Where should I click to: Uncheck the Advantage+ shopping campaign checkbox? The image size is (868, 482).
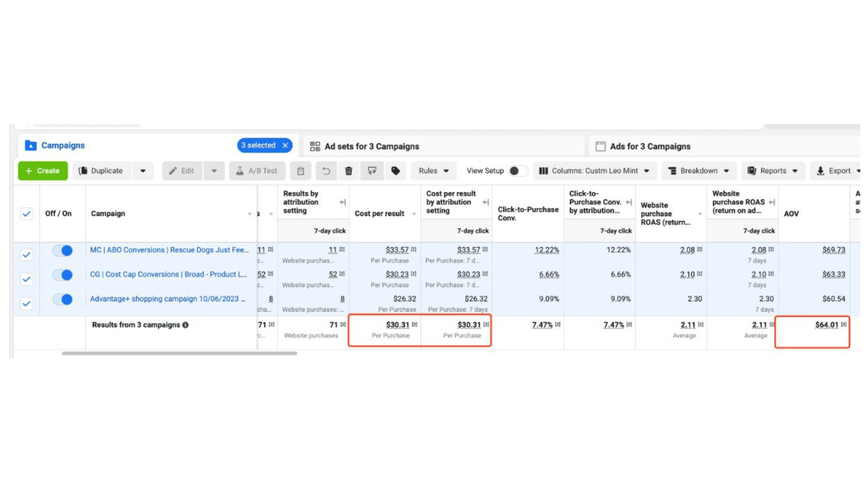coord(26,304)
